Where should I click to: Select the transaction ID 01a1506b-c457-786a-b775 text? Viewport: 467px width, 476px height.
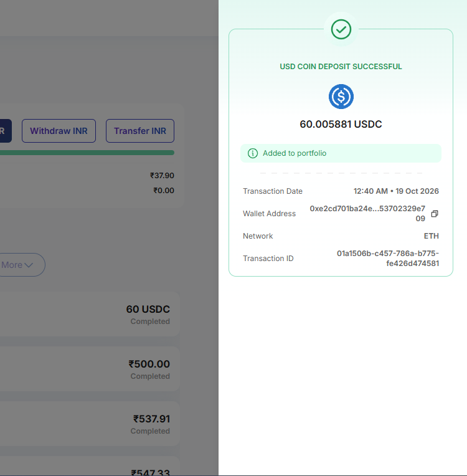388,259
